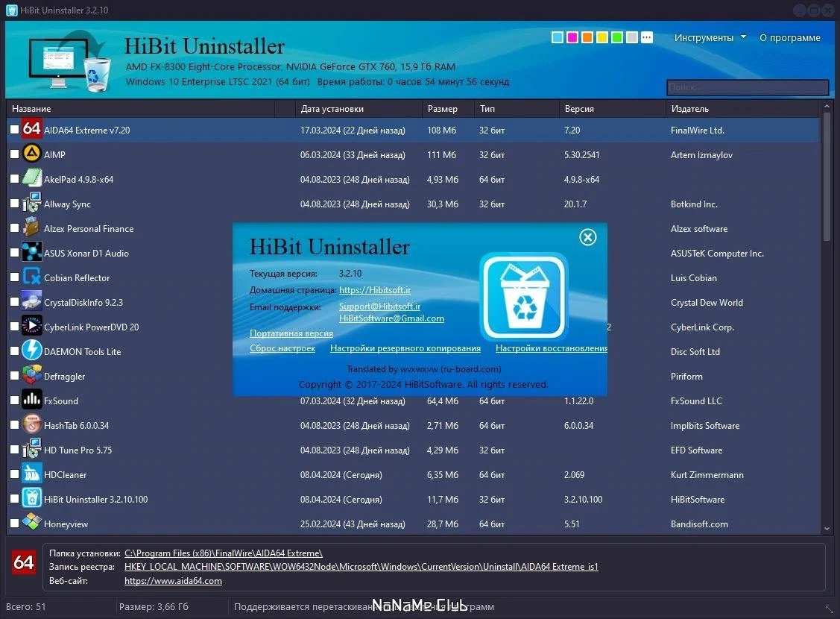
Task: Check the AIDA64 Extreme v7.20 checkbox
Action: [14, 130]
